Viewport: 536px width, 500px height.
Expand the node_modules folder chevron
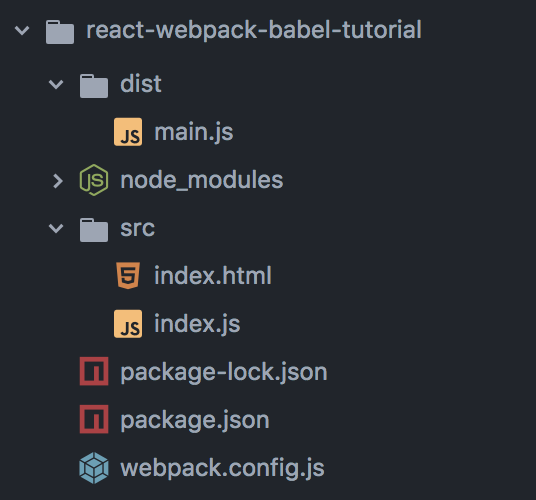(x=58, y=181)
